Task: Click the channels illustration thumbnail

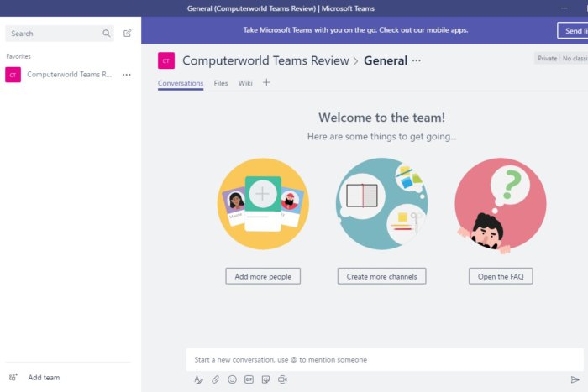Action: pyautogui.click(x=381, y=204)
